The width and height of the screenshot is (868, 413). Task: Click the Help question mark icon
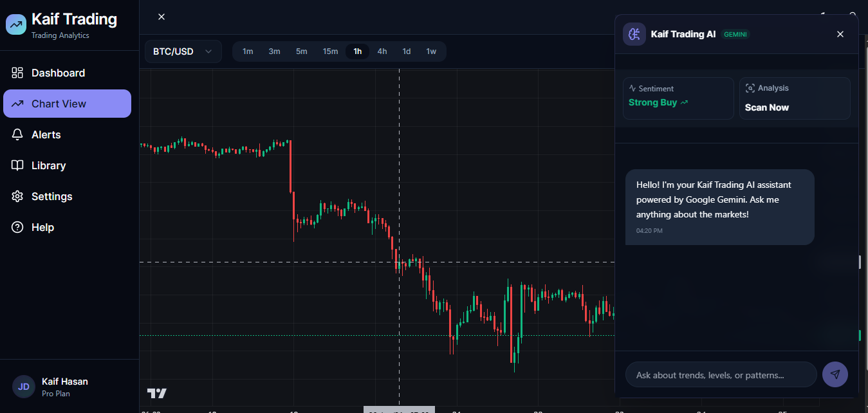tap(17, 227)
